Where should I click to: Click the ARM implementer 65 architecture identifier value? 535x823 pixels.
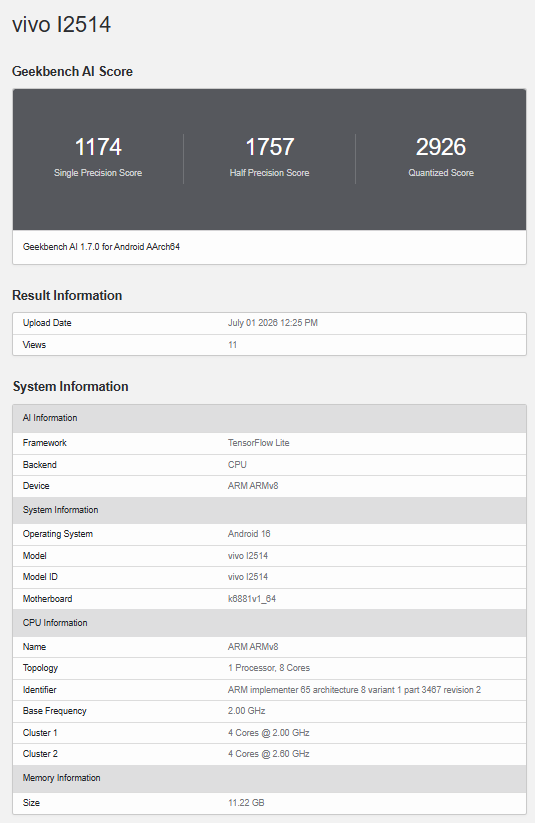click(354, 690)
